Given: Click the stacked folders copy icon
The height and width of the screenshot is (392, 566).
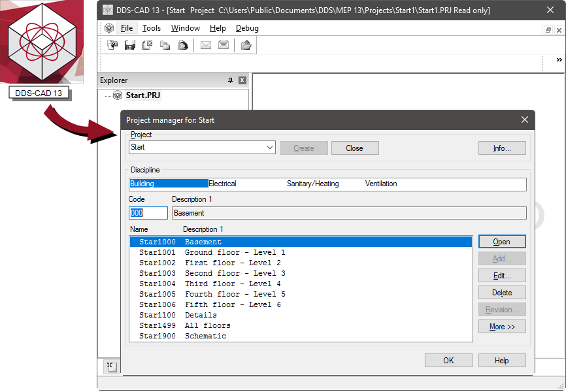Looking at the screenshot, I should 165,45.
